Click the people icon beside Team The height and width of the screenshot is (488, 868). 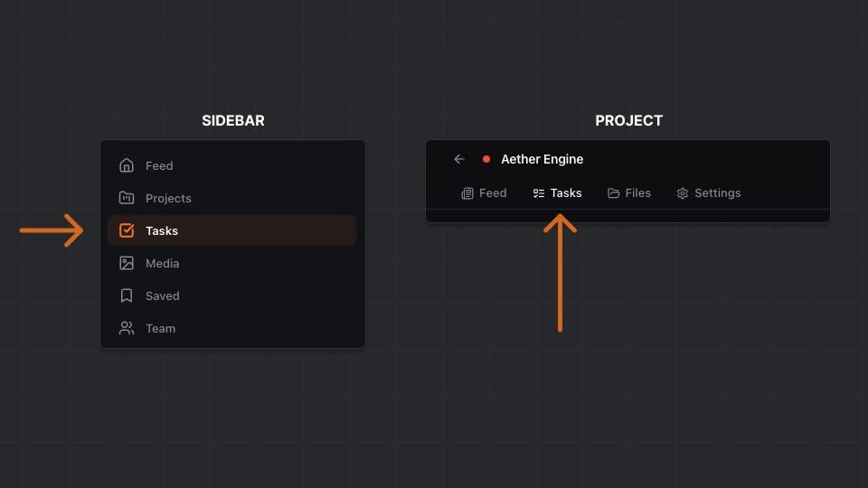[127, 328]
